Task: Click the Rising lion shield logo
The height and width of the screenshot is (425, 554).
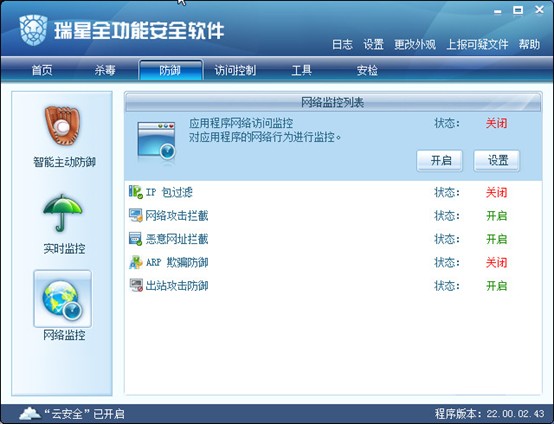Action: point(33,30)
